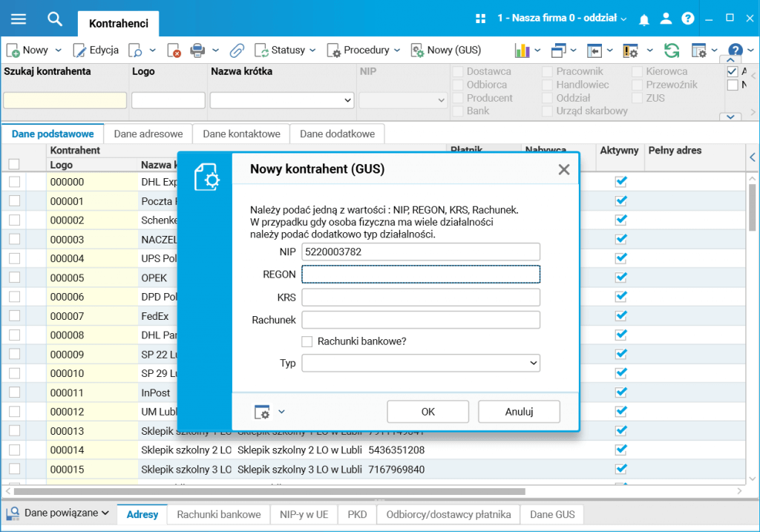Select the row checkbox for contractor 000009
Image resolution: width=760 pixels, height=532 pixels.
tap(14, 354)
